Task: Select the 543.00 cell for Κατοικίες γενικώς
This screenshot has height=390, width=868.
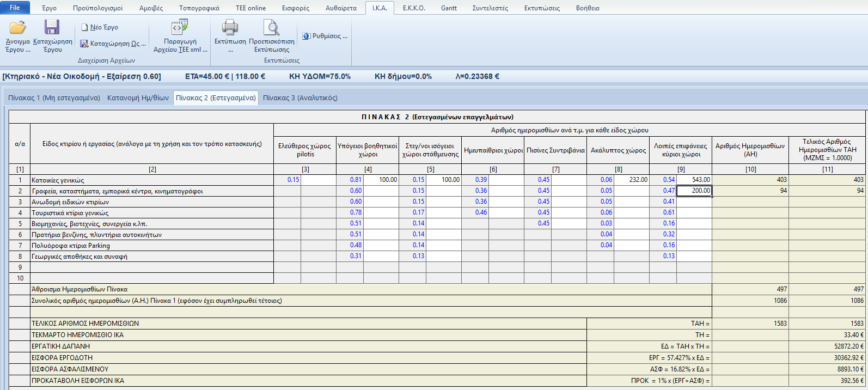Action: click(694, 180)
